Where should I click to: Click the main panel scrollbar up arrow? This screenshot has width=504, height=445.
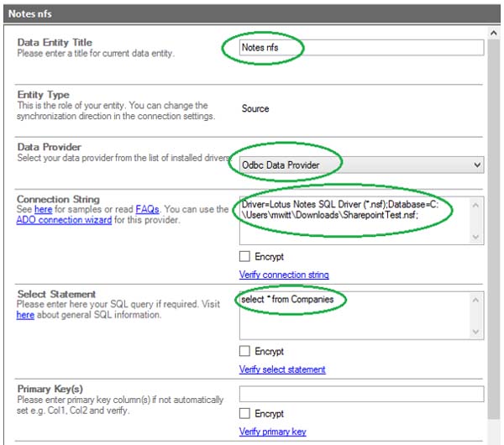(494, 33)
